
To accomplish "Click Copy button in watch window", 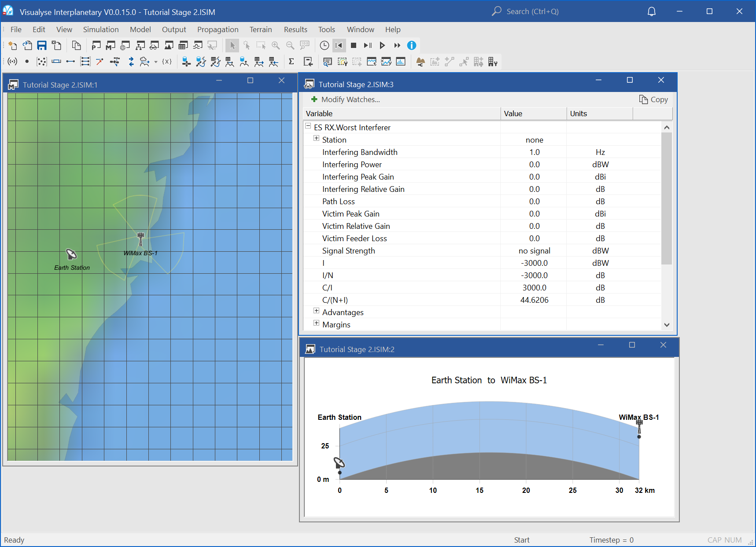I will coord(654,99).
